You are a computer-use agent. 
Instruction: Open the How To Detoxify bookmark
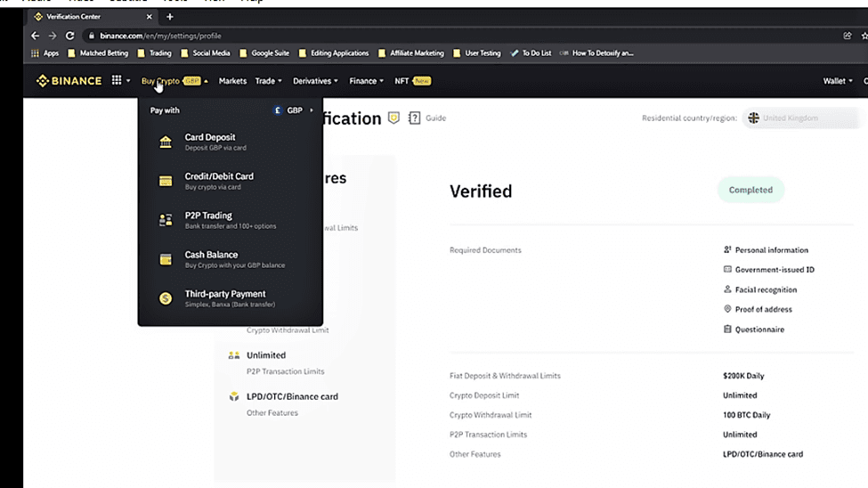(596, 53)
